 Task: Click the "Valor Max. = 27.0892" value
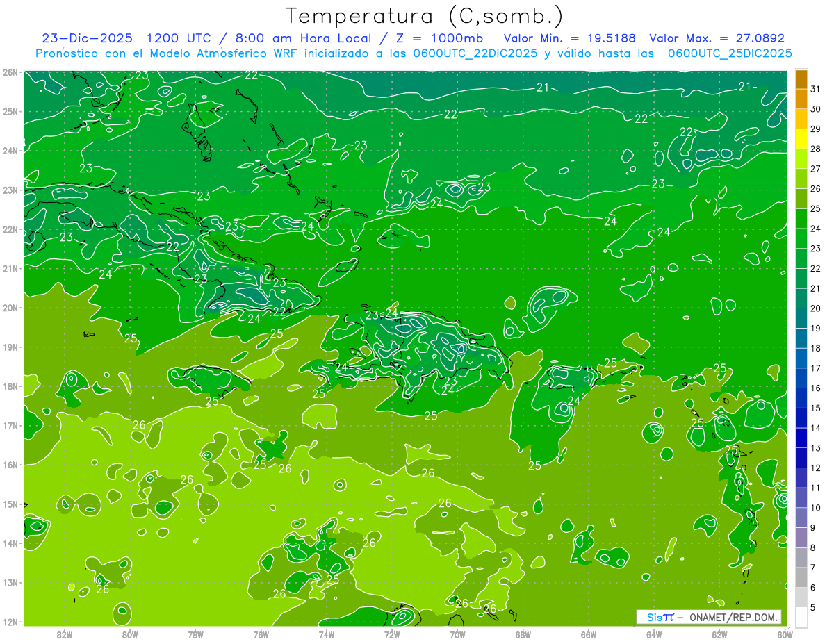[717, 38]
